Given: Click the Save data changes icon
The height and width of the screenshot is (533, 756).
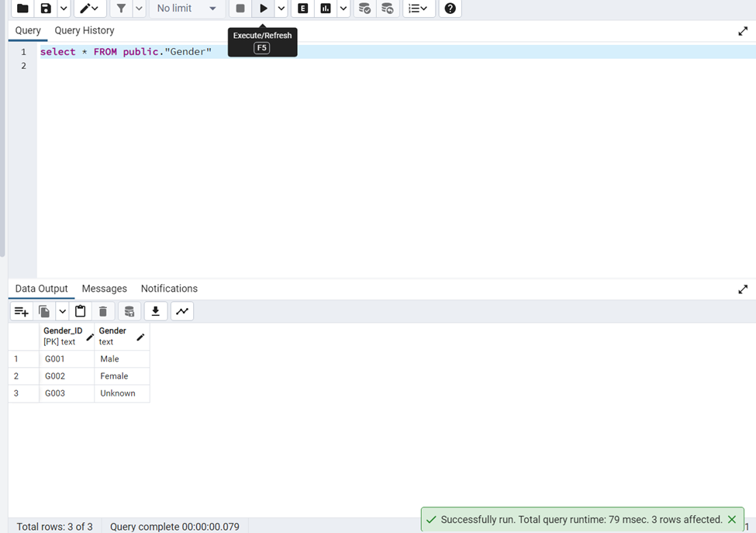Looking at the screenshot, I should 129,312.
